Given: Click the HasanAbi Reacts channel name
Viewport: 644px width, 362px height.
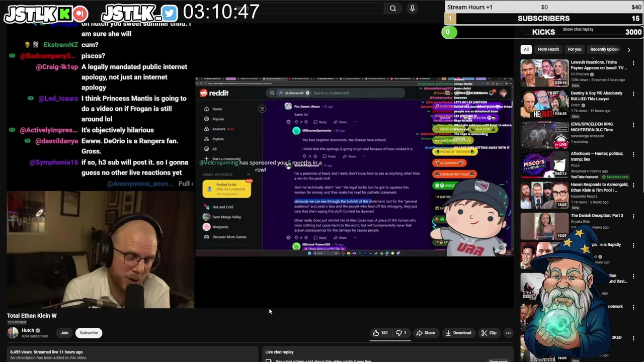Looking at the screenshot, I should point(584,197).
